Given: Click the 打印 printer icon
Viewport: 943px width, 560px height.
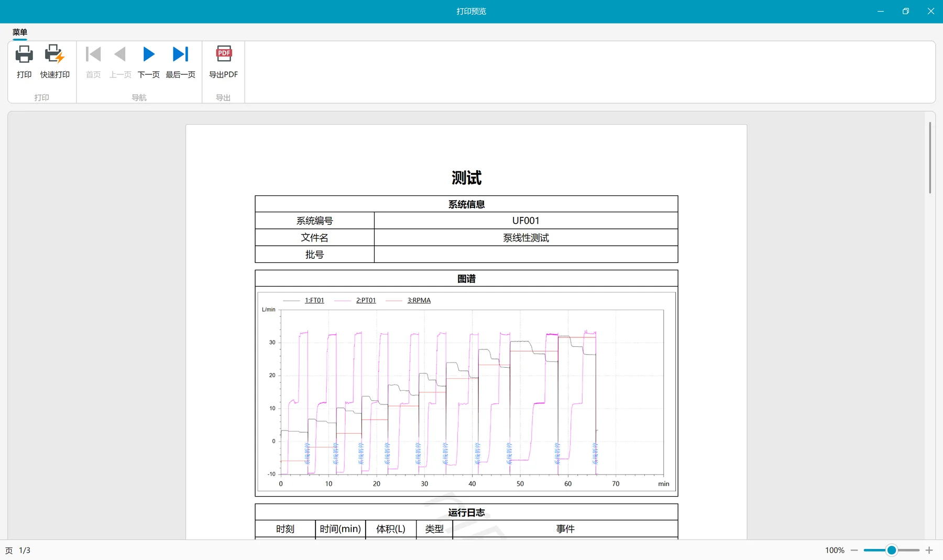Looking at the screenshot, I should pos(24,54).
